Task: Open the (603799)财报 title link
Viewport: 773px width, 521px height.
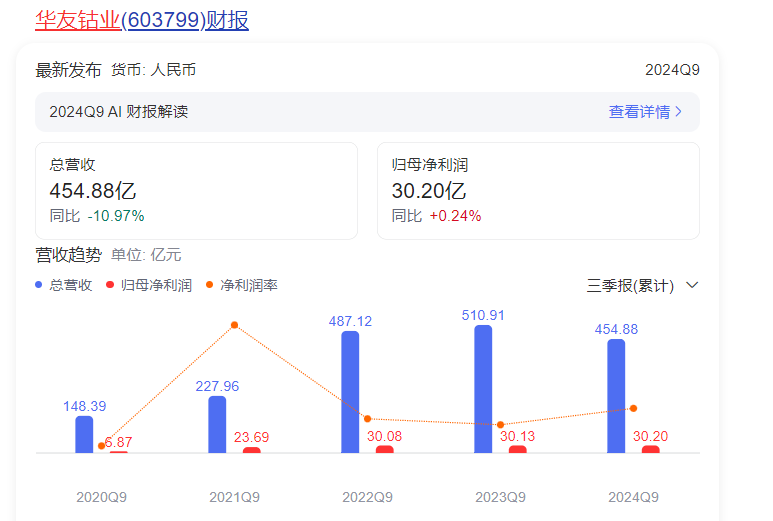Action: tap(185, 21)
